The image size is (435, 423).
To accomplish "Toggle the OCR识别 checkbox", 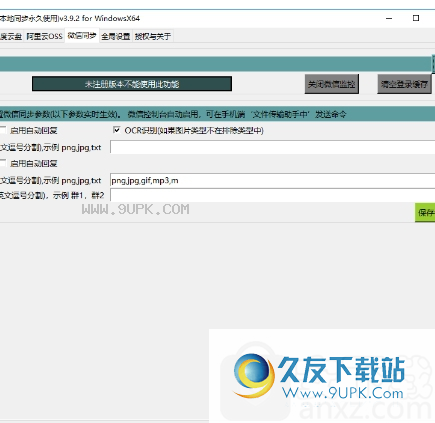I will (x=116, y=130).
